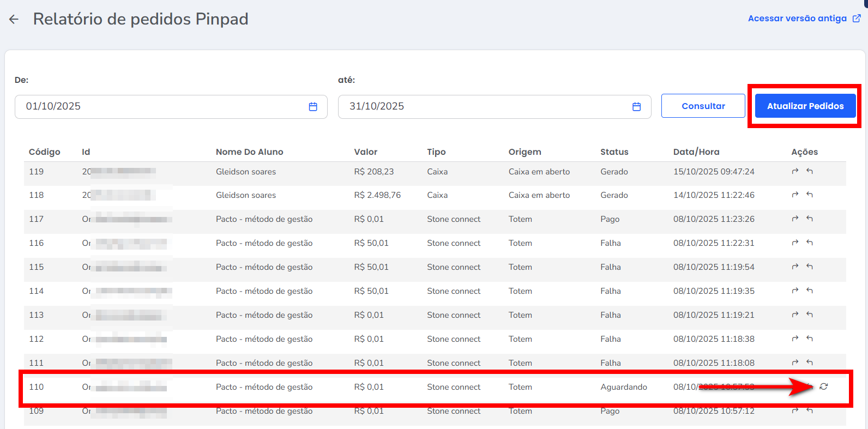
Task: Click the forward arrow icon for order 117
Action: (795, 219)
